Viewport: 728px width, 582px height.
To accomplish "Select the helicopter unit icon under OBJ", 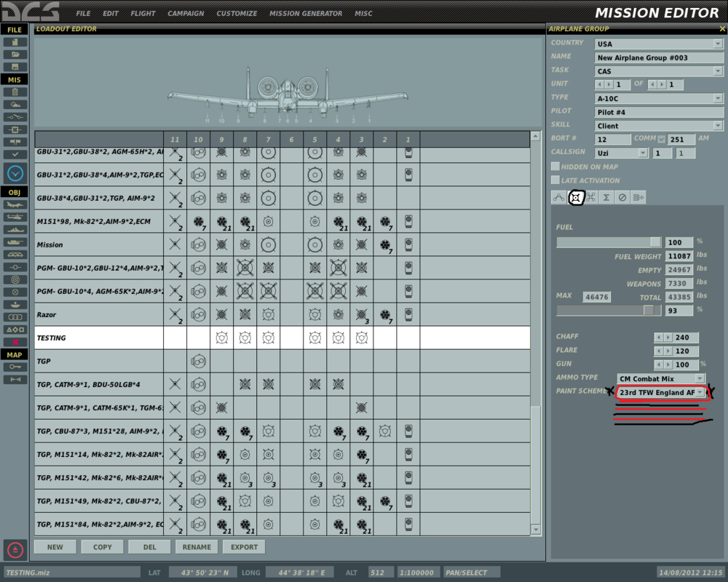I will coord(15,216).
